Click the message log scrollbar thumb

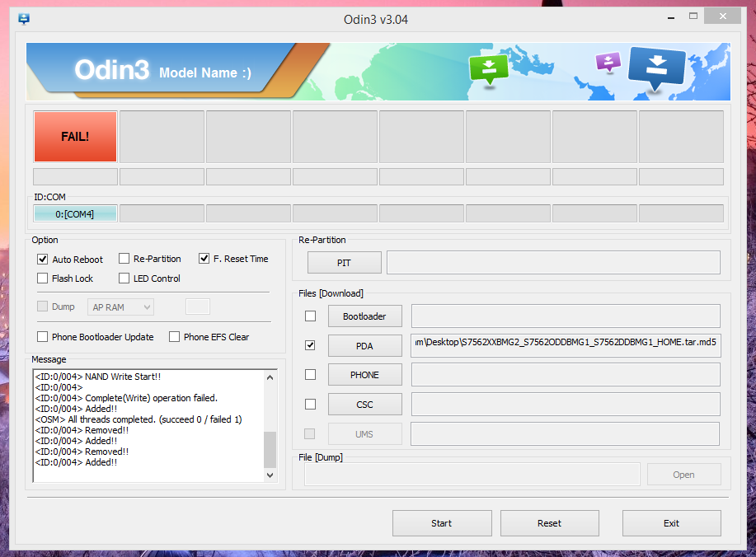tap(270, 450)
